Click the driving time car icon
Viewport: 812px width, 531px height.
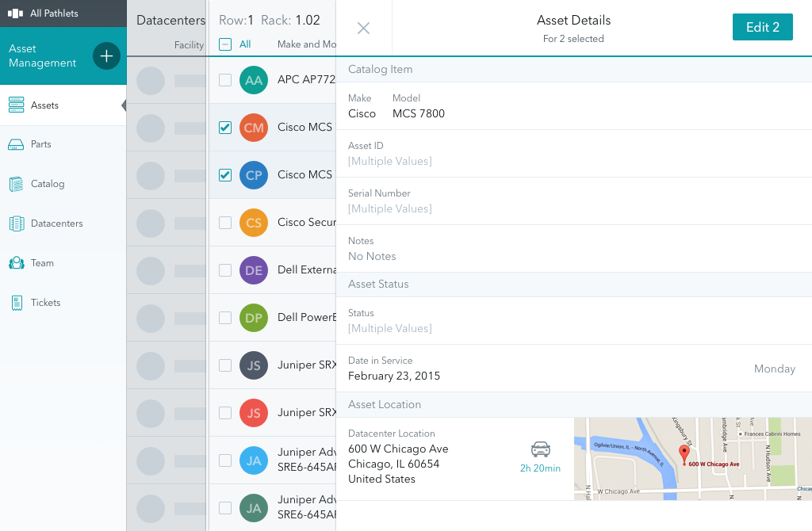(540, 448)
